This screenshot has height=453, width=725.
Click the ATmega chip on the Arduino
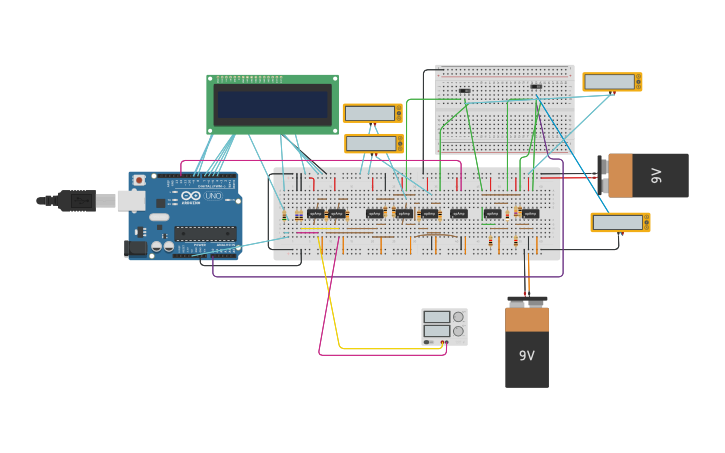[205, 233]
